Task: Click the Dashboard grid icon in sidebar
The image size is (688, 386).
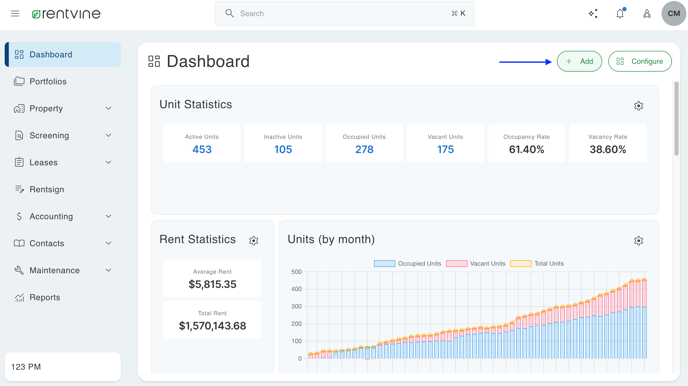Action: tap(19, 54)
